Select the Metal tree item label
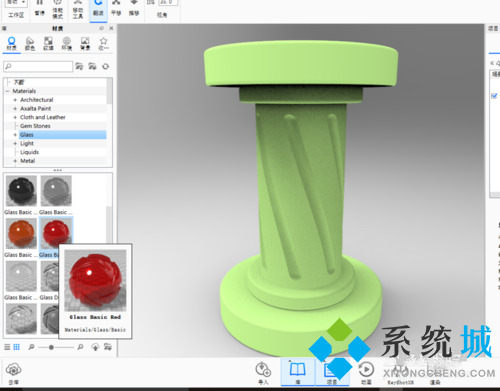 point(27,161)
